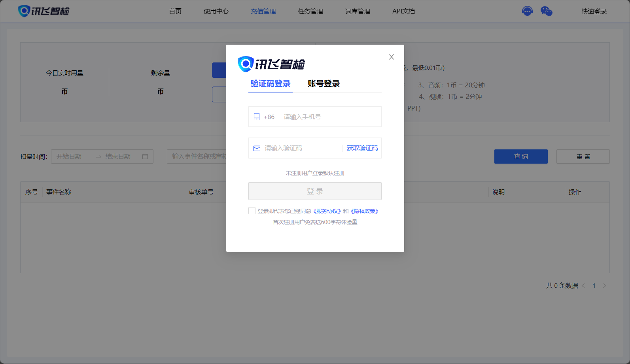
Task: Open the WeChat icon in the header
Action: pyautogui.click(x=546, y=11)
